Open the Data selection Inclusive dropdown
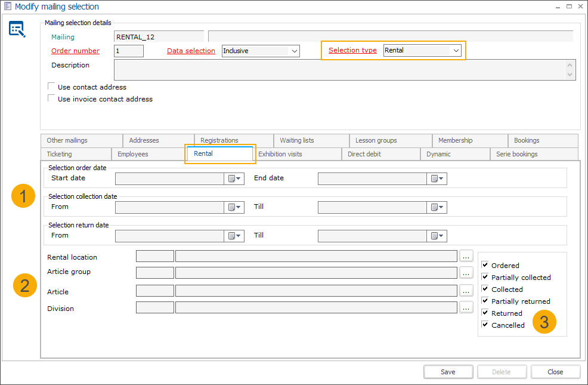The height and width of the screenshot is (385, 588). click(x=294, y=51)
